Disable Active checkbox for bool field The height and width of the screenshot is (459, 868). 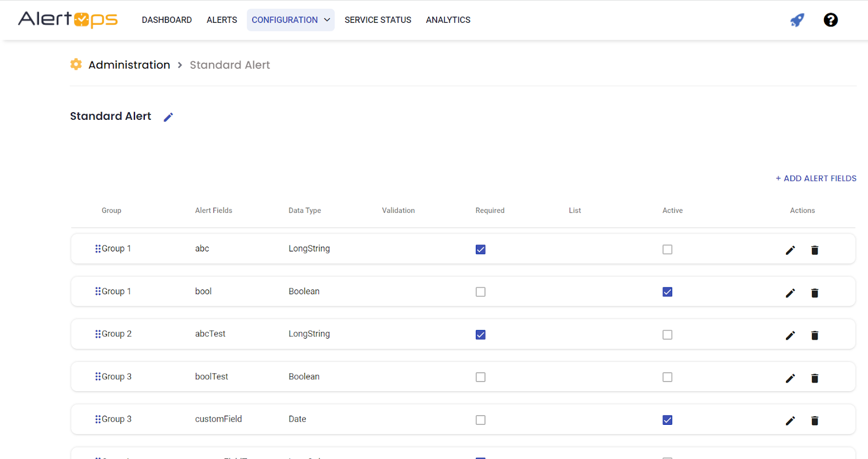(x=667, y=292)
